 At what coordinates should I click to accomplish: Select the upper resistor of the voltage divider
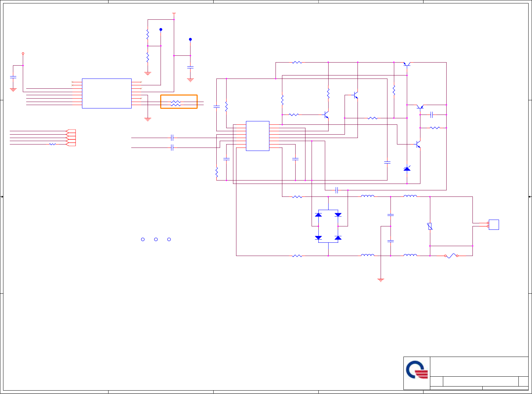(148, 34)
